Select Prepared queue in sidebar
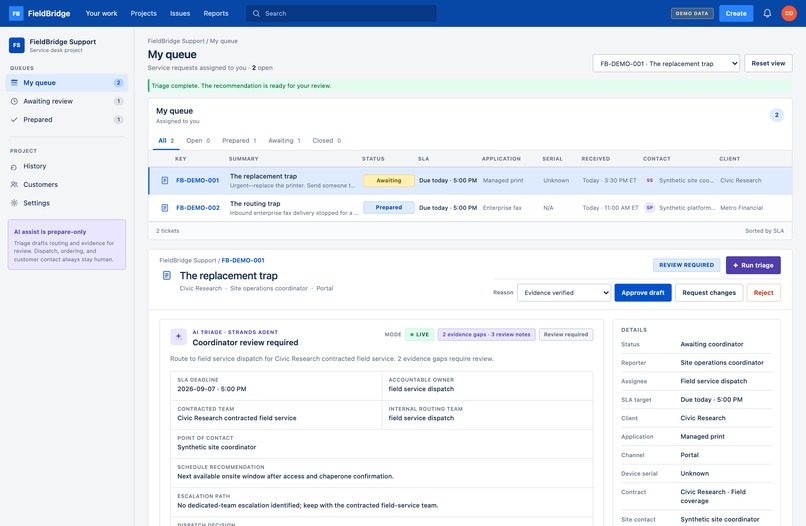This screenshot has height=526, width=806. point(67,120)
